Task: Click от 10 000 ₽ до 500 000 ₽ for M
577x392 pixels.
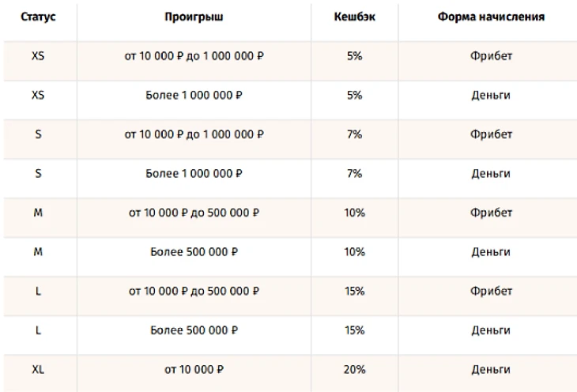Action: click(194, 213)
